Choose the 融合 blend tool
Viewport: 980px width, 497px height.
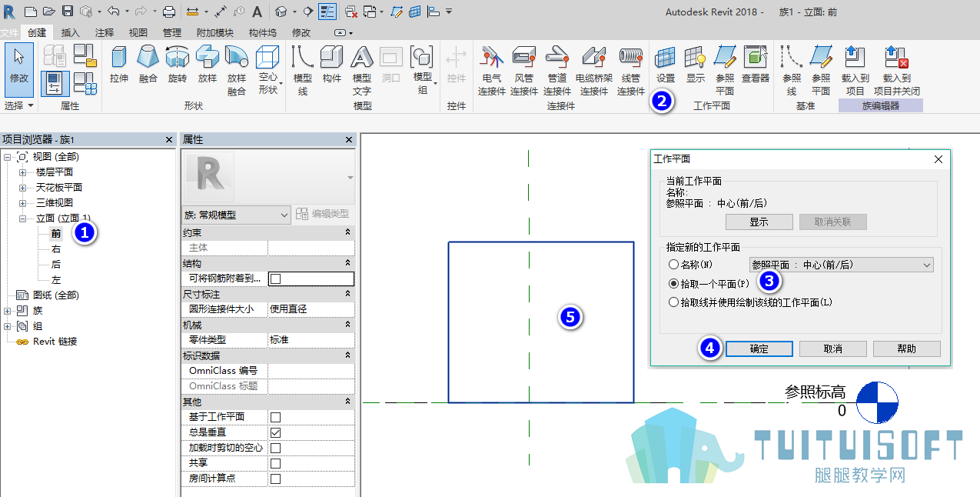pyautogui.click(x=148, y=64)
